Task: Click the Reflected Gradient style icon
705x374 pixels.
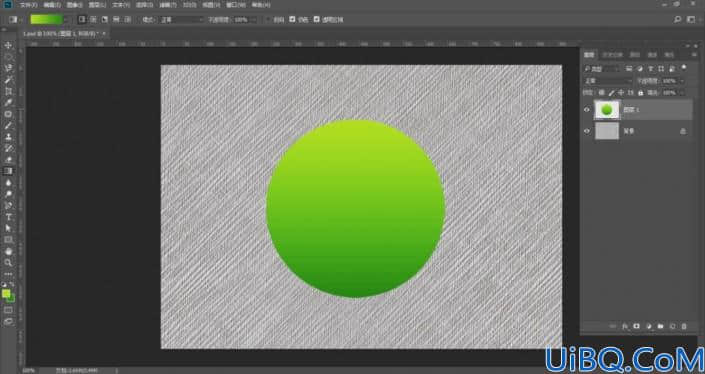Action: click(116, 20)
